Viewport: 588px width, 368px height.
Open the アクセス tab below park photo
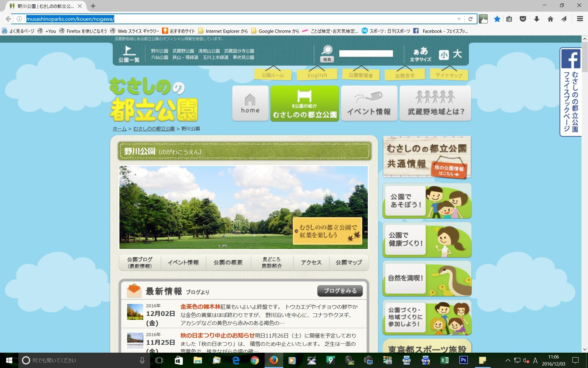pyautogui.click(x=311, y=263)
